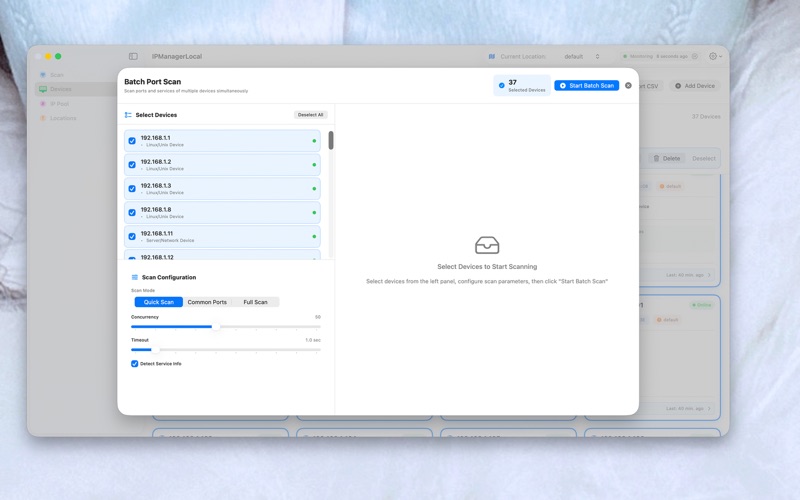Uncheck device 192.168.1.3
This screenshot has height=500, width=800.
(132, 189)
